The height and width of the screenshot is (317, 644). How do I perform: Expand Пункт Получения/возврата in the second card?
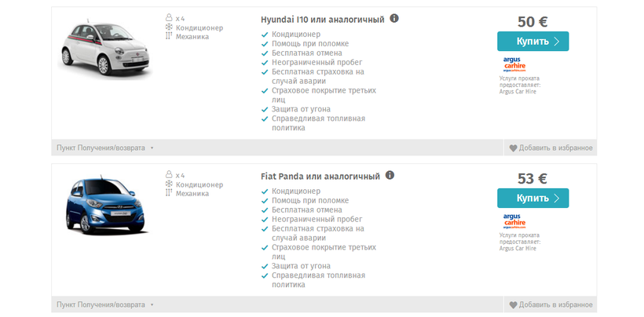pyautogui.click(x=104, y=304)
